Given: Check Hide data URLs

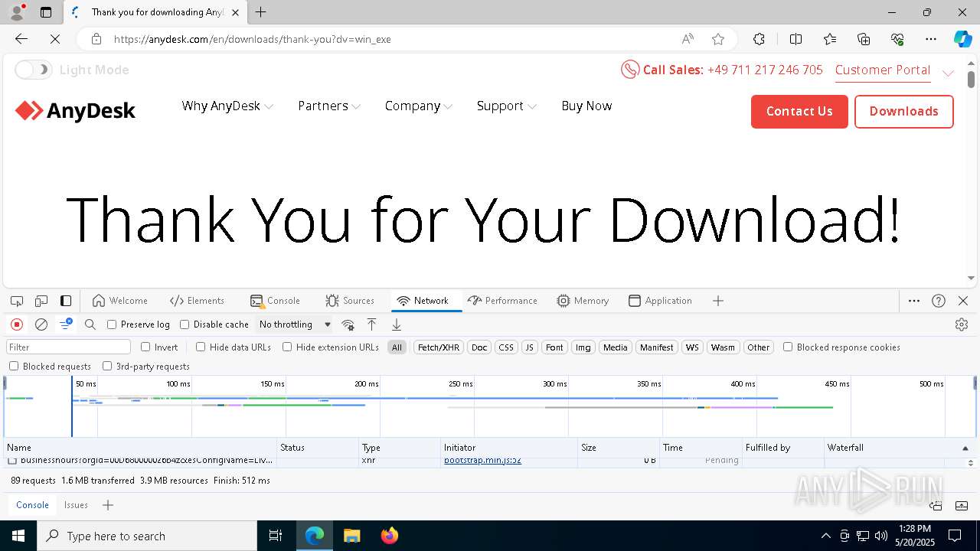Looking at the screenshot, I should [201, 347].
